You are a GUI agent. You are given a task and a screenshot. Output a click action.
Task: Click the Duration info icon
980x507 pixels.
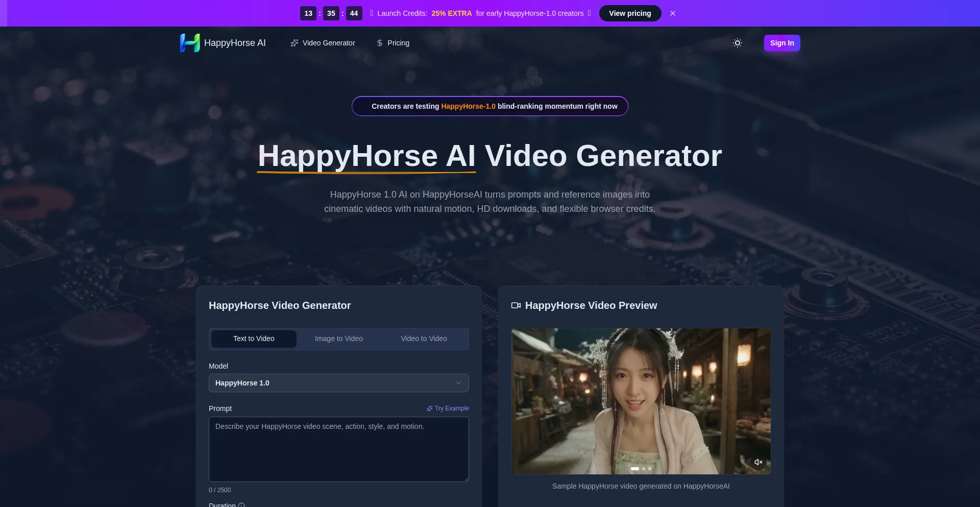[241, 505]
